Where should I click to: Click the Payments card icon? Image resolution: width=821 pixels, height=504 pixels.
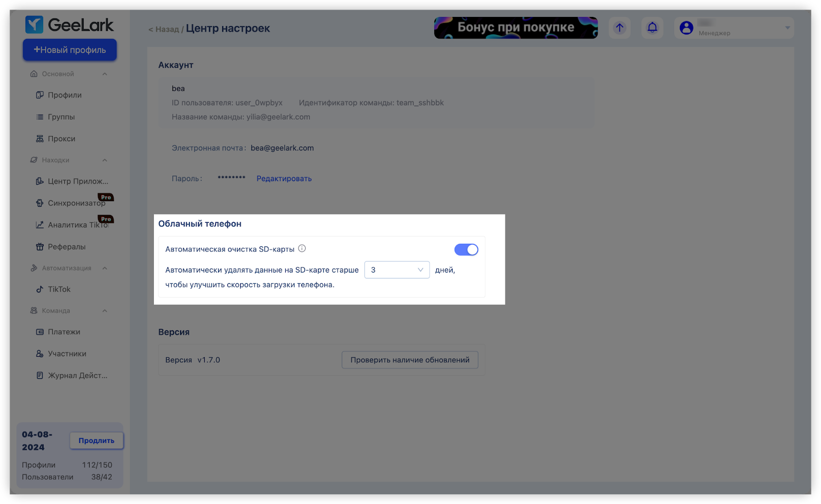40,332
